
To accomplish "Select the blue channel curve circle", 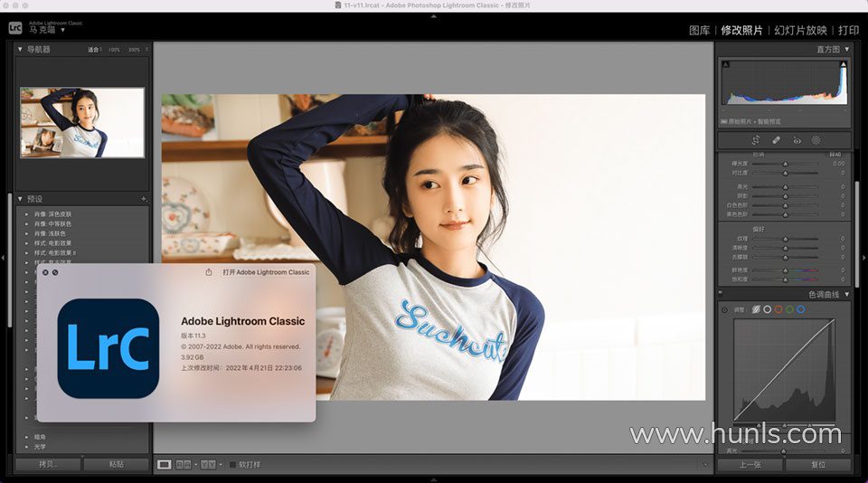I will pos(800,309).
